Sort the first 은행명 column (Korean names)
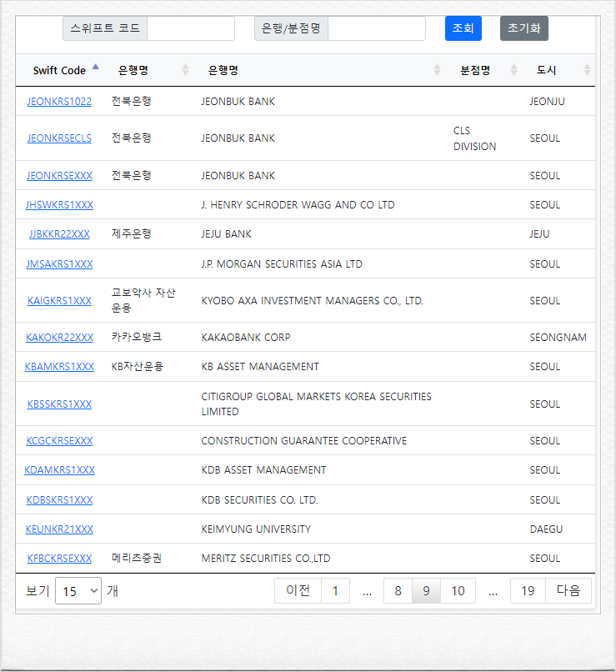The height and width of the screenshot is (672, 616). (x=185, y=70)
